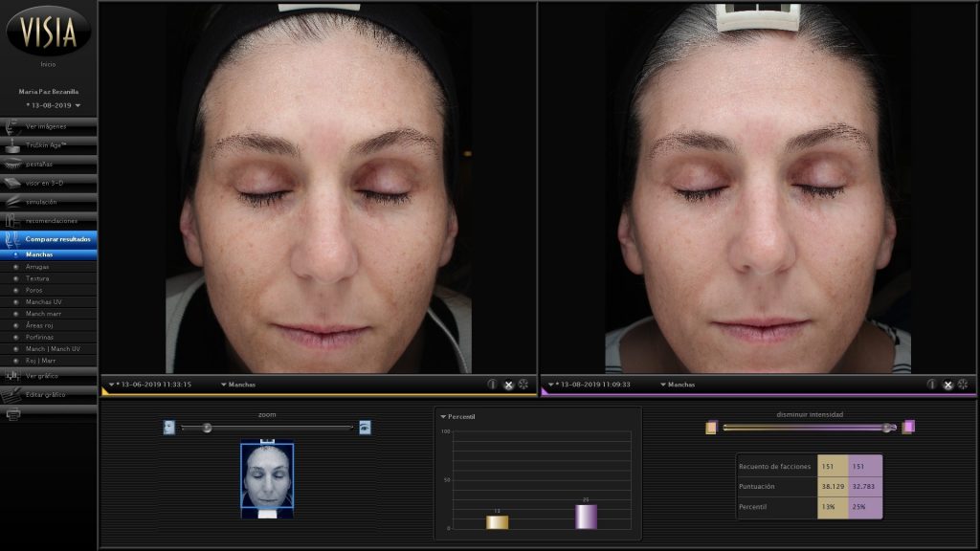Select the Porfirinas analysis option
This screenshot has height=551, width=980.
click(x=40, y=337)
